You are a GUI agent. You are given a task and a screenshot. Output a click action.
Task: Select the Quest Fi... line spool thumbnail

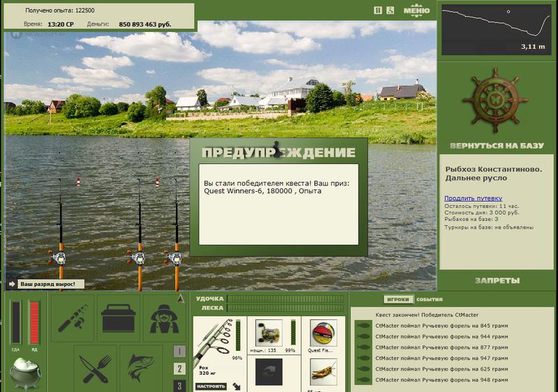click(324, 333)
